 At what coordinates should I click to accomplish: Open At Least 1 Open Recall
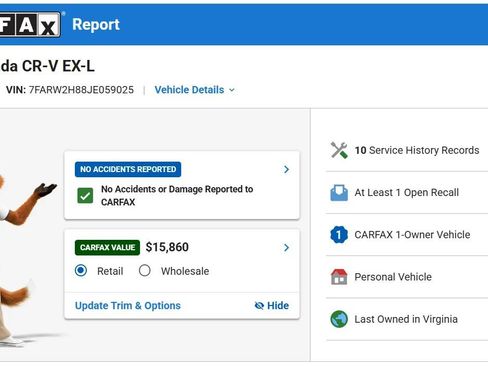[x=407, y=193]
